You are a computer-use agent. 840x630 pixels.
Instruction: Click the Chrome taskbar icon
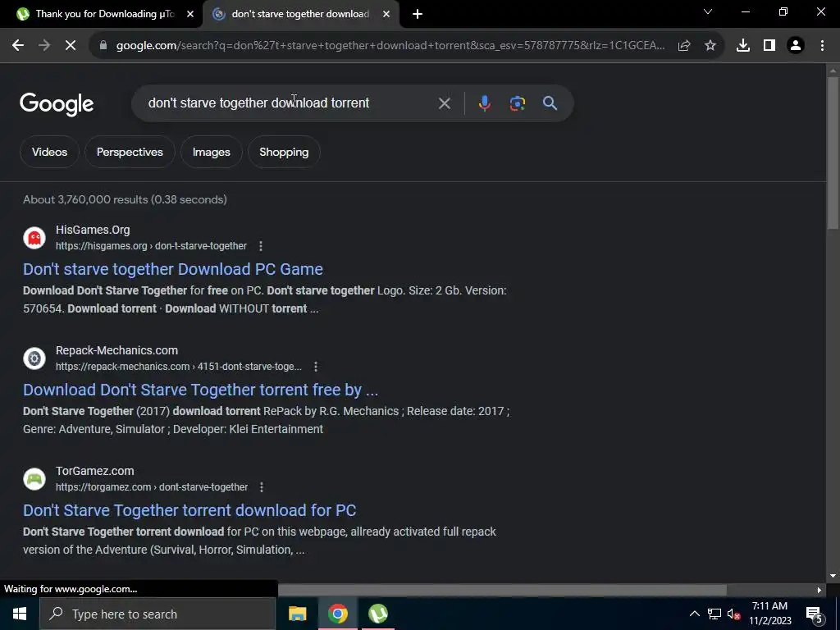point(337,614)
